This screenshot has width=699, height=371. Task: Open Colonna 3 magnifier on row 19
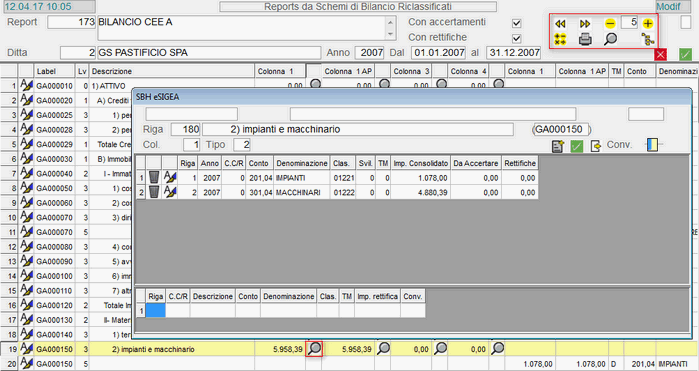coord(440,349)
